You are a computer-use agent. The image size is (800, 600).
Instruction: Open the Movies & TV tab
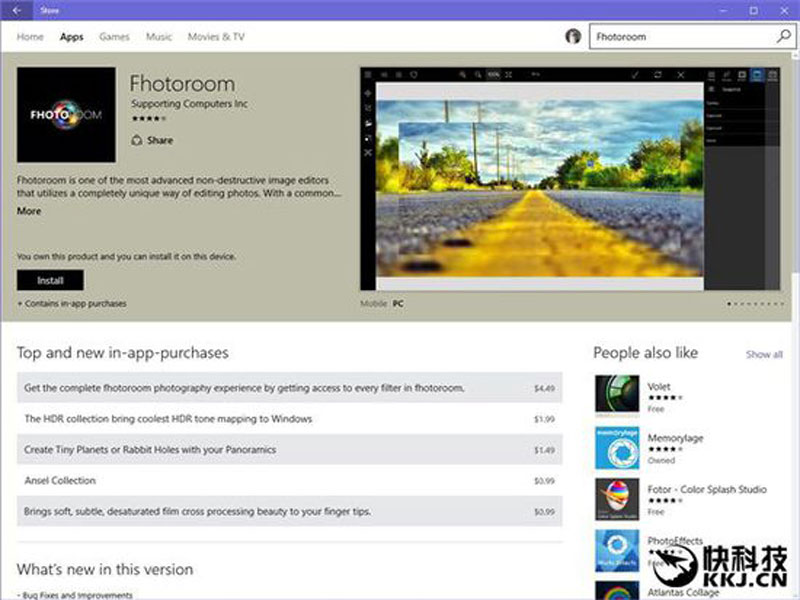click(216, 37)
